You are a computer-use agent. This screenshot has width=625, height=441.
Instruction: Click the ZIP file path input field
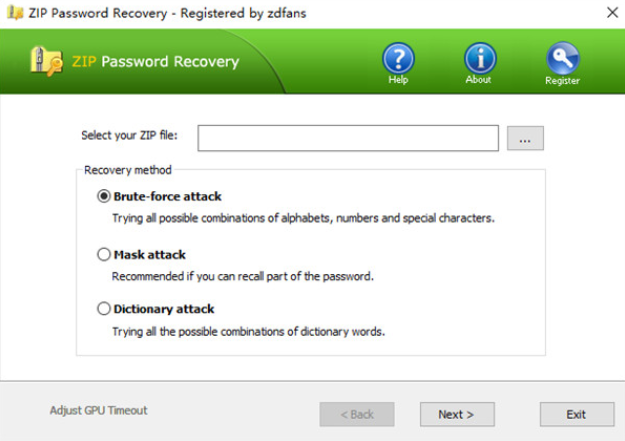coord(347,138)
